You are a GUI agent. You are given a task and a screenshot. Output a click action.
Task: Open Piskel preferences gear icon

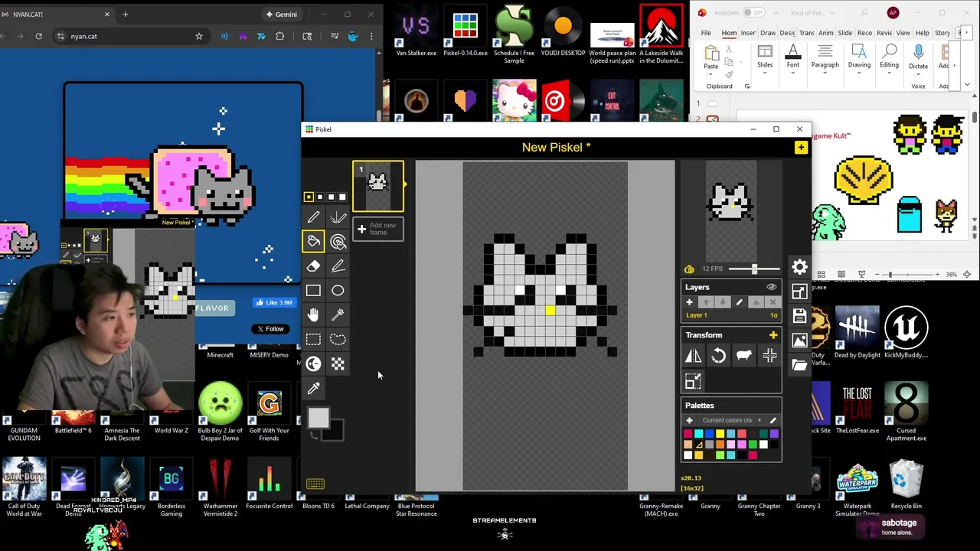pyautogui.click(x=799, y=267)
